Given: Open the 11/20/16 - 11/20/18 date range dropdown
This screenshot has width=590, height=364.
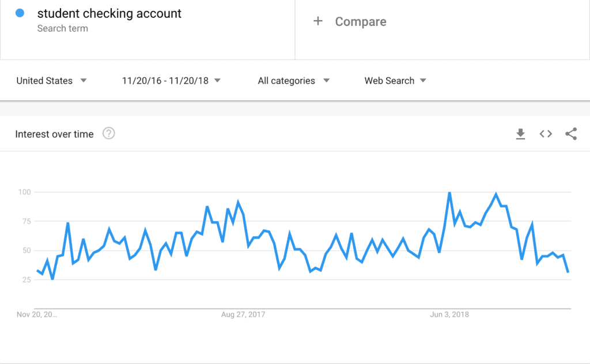Looking at the screenshot, I should (x=171, y=81).
